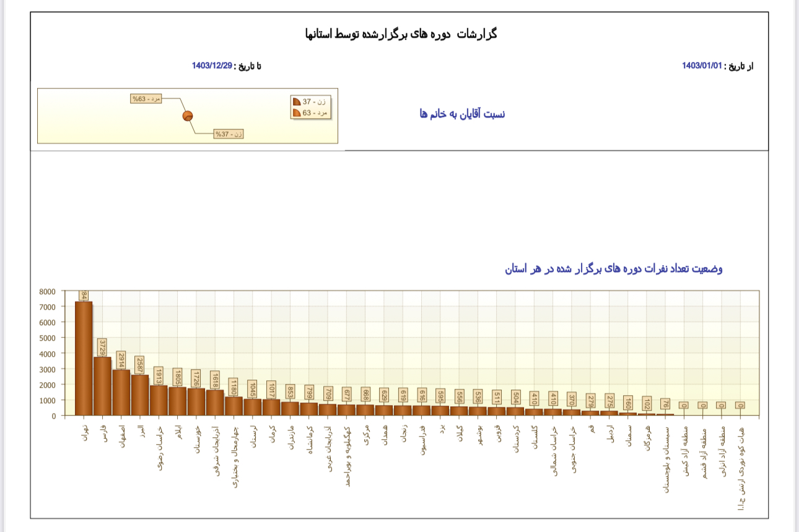The image size is (799, 532).
Task: Click the مرد - %63 callout label
Action: [146, 99]
